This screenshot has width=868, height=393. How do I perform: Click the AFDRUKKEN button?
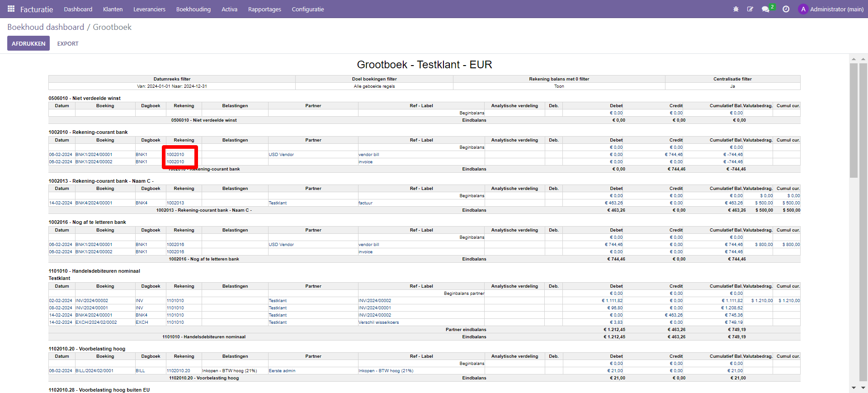(28, 43)
